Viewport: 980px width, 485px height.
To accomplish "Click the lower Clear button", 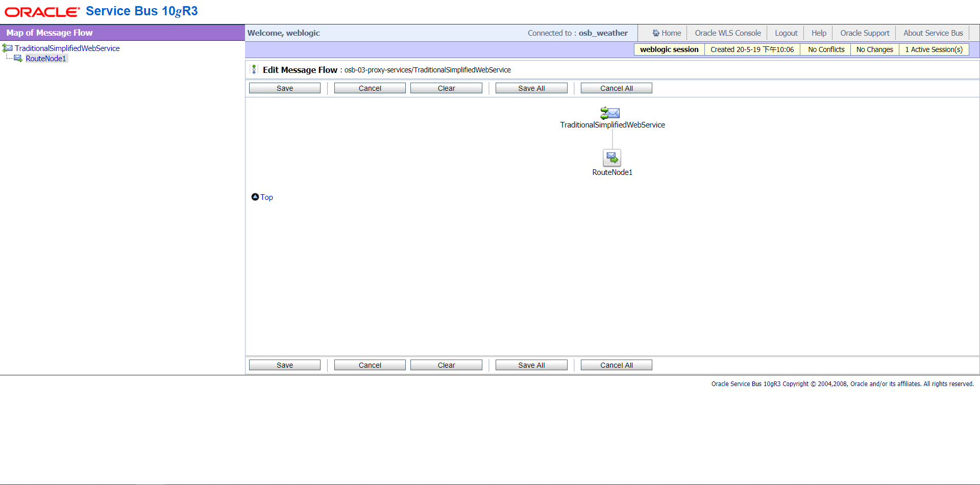I will click(446, 365).
